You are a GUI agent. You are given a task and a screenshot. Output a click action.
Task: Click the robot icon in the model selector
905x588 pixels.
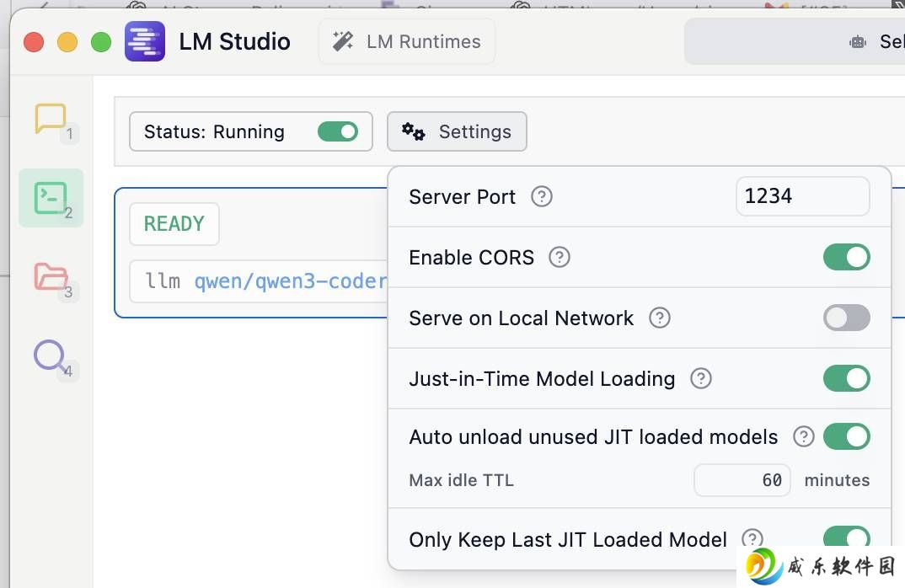(858, 41)
